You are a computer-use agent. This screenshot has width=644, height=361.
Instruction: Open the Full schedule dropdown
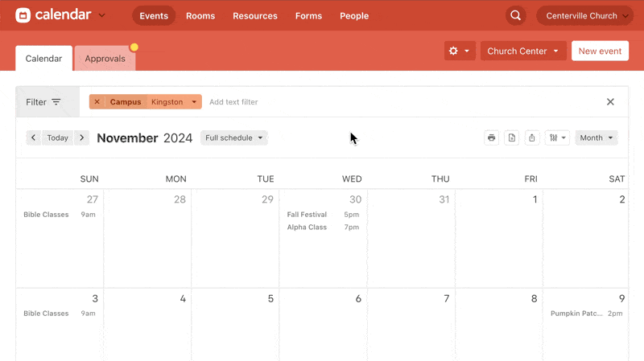tap(233, 137)
